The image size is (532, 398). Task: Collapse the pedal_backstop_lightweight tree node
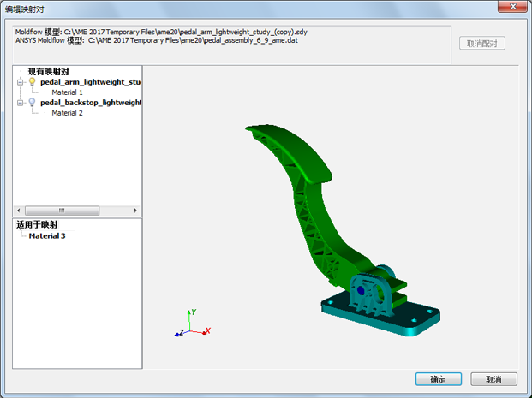20,103
